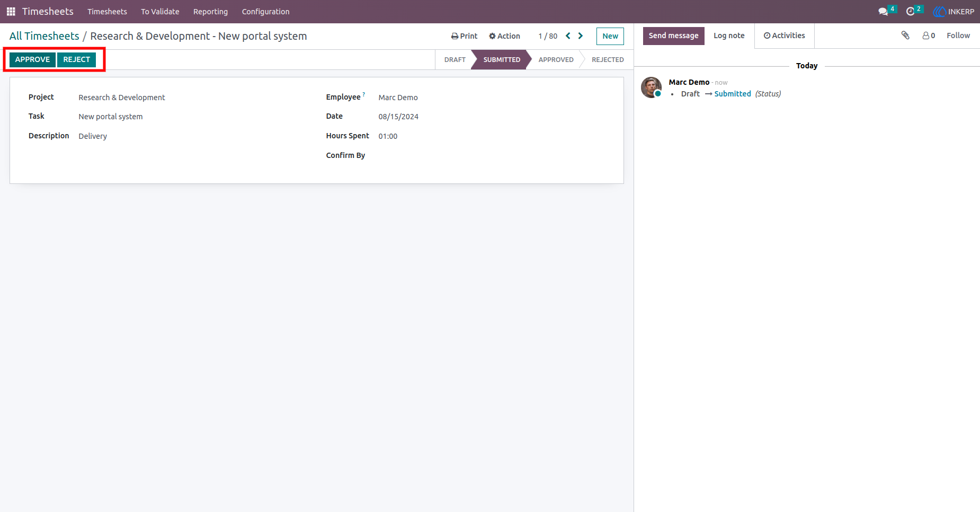
Task: Open the conversations chat icon
Action: click(x=883, y=12)
